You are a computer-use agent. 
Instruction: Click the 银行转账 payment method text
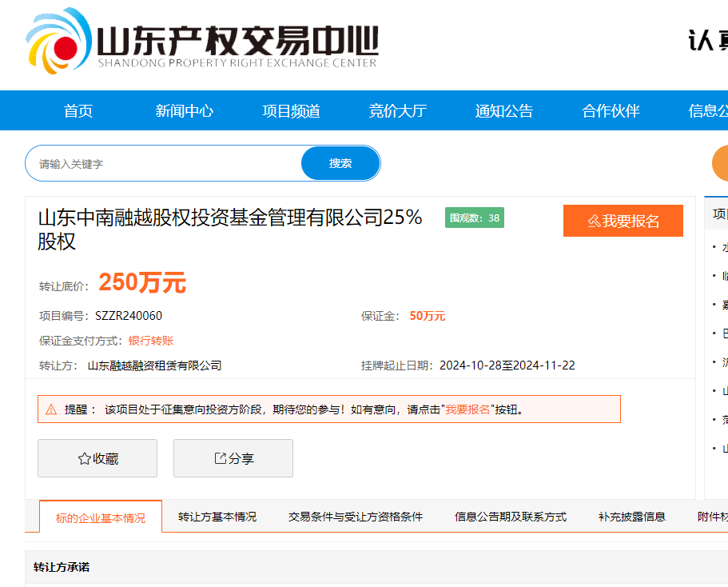[x=151, y=341]
